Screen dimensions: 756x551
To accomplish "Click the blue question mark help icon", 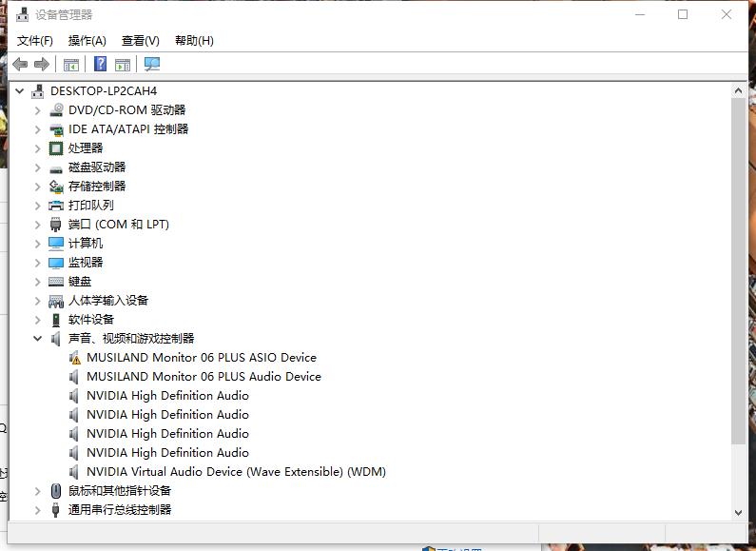I will [x=100, y=64].
